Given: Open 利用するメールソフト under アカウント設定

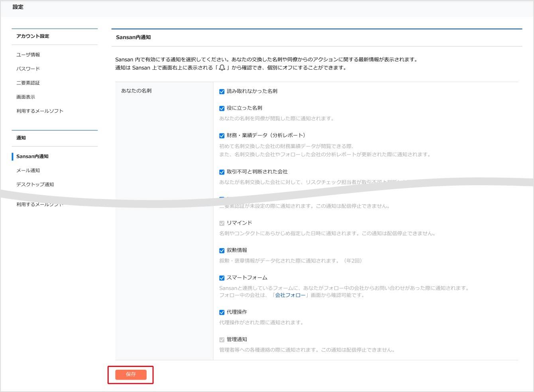Looking at the screenshot, I should pos(40,111).
